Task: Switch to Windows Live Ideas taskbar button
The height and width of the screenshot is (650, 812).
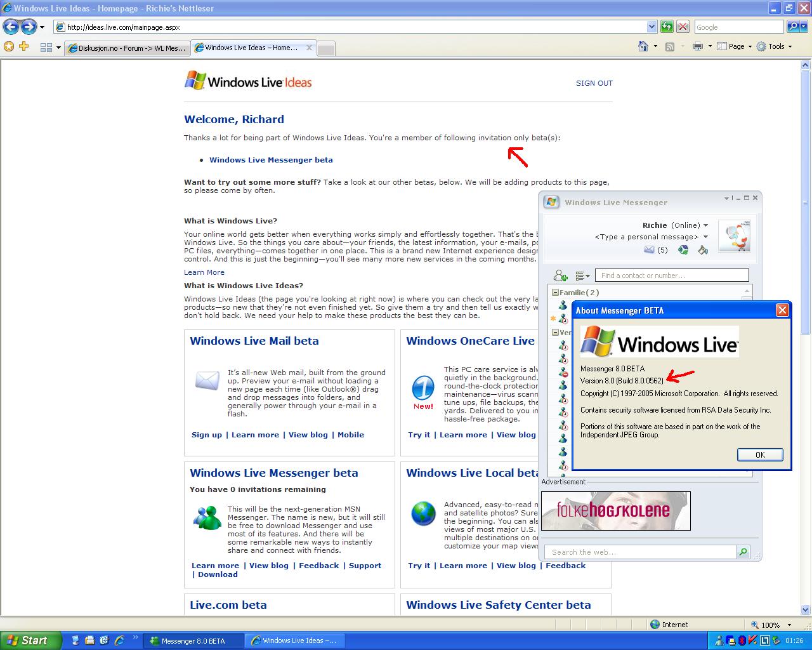Action: 294,640
